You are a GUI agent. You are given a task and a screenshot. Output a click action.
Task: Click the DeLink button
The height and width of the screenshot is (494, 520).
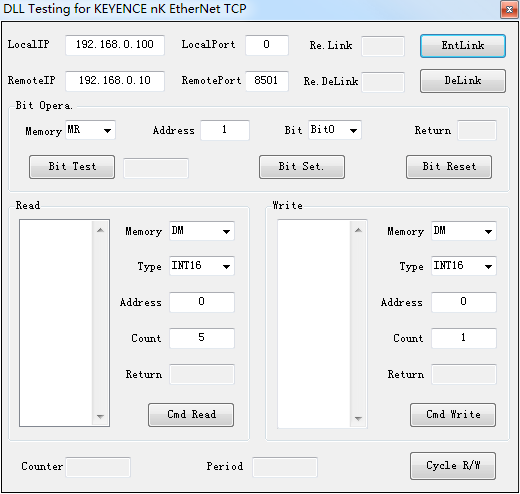[463, 81]
